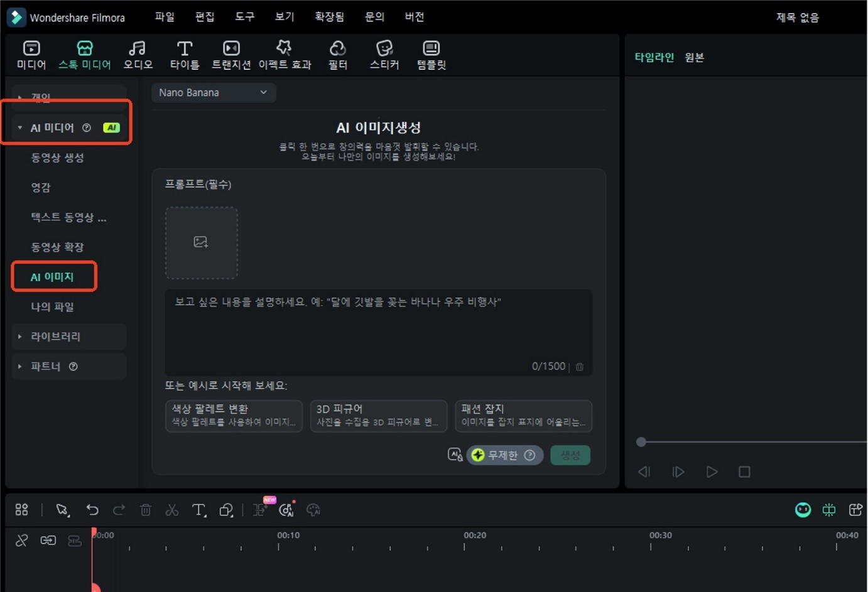
Task: Select the 3D 피규어 example card
Action: pyautogui.click(x=378, y=416)
